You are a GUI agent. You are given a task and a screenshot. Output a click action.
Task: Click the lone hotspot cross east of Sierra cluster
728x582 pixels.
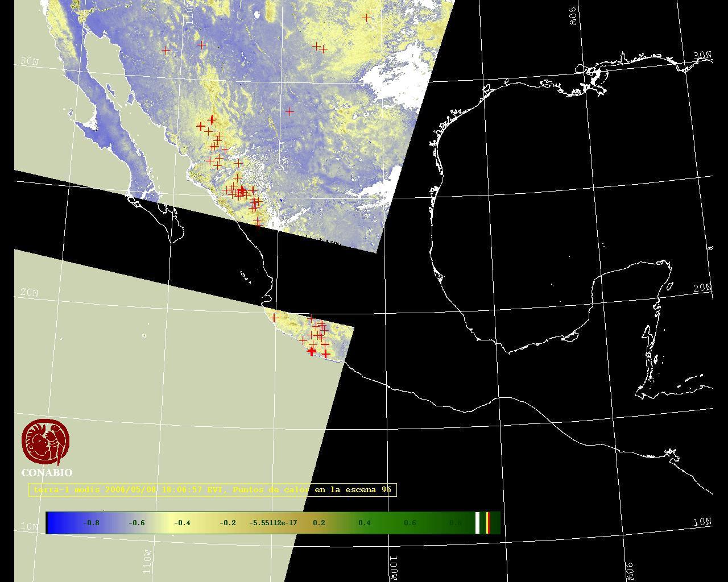click(x=289, y=111)
